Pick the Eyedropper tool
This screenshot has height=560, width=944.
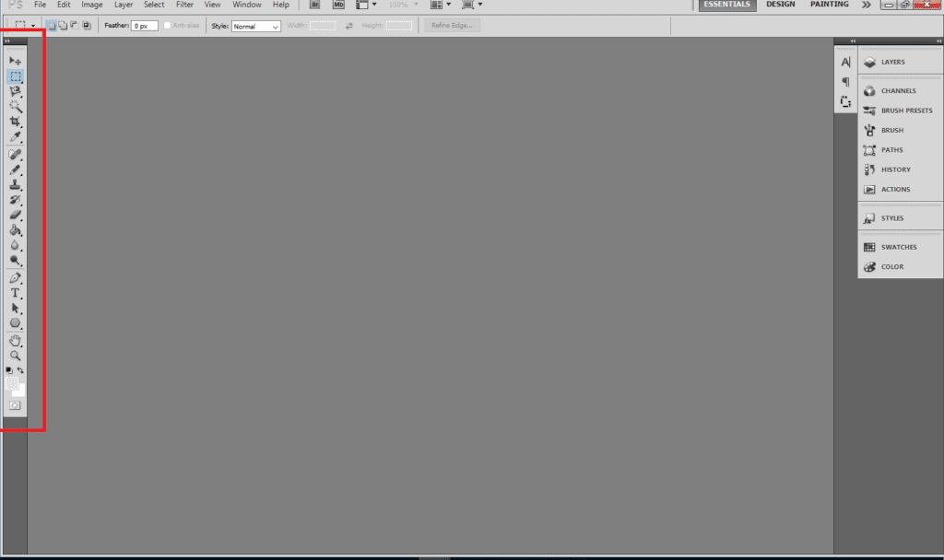tap(16, 137)
